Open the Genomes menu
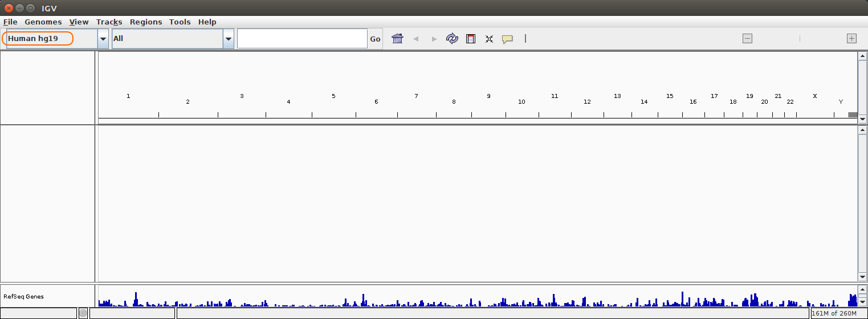Screen dimensions: 868x319 [x=43, y=22]
